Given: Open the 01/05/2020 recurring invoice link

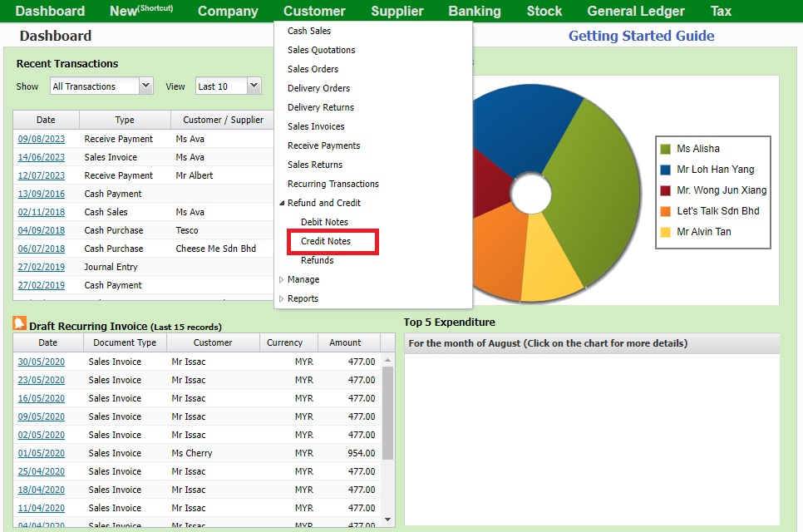Looking at the screenshot, I should tap(42, 453).
